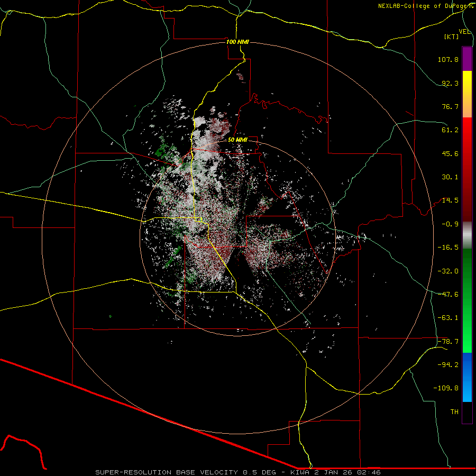476x476 pixels.
Task: Select the 92.3 legend value
Action: pos(450,83)
